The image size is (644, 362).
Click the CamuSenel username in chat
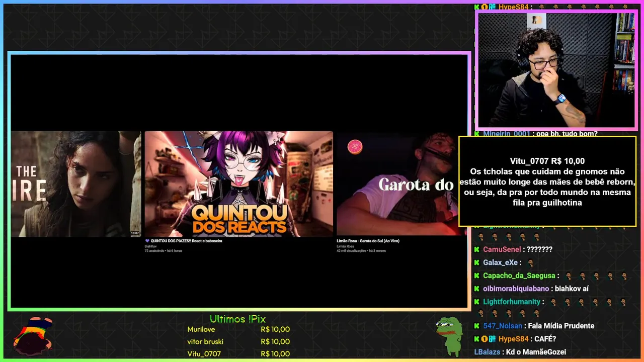(502, 249)
